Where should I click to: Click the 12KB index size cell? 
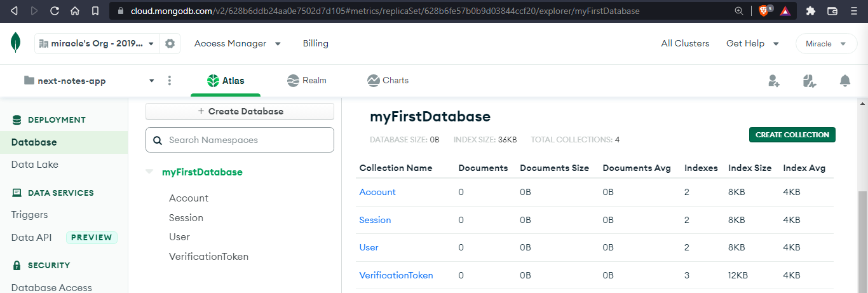point(738,275)
